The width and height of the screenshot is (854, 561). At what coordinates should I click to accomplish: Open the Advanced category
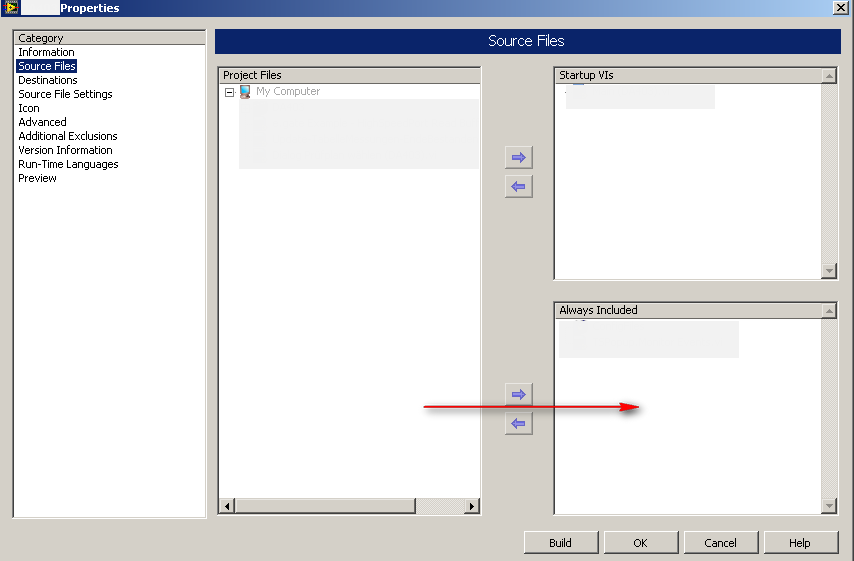42,122
